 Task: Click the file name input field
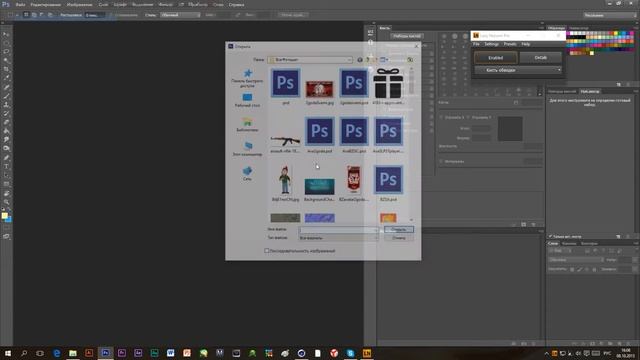338,230
